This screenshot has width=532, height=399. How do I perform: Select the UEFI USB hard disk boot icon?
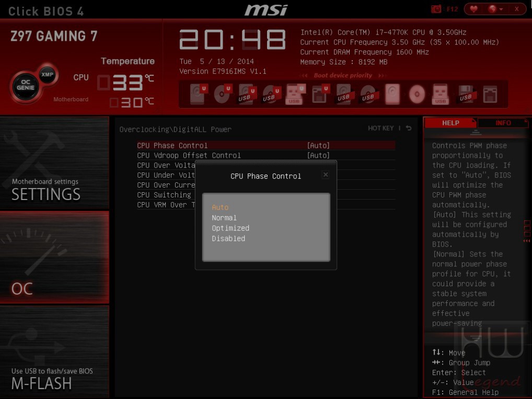247,94
